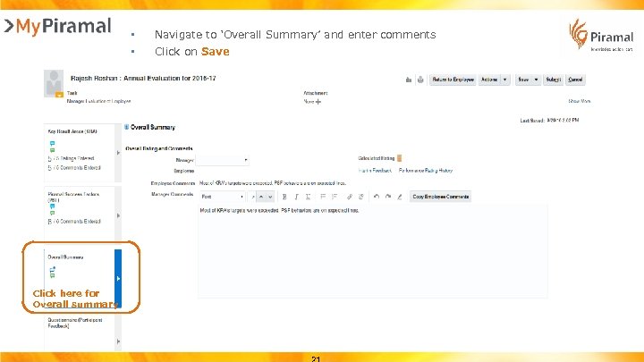Click the icon beside Overall Summary heading
Viewport: 644px width, 362px height.
pyautogui.click(x=126, y=127)
